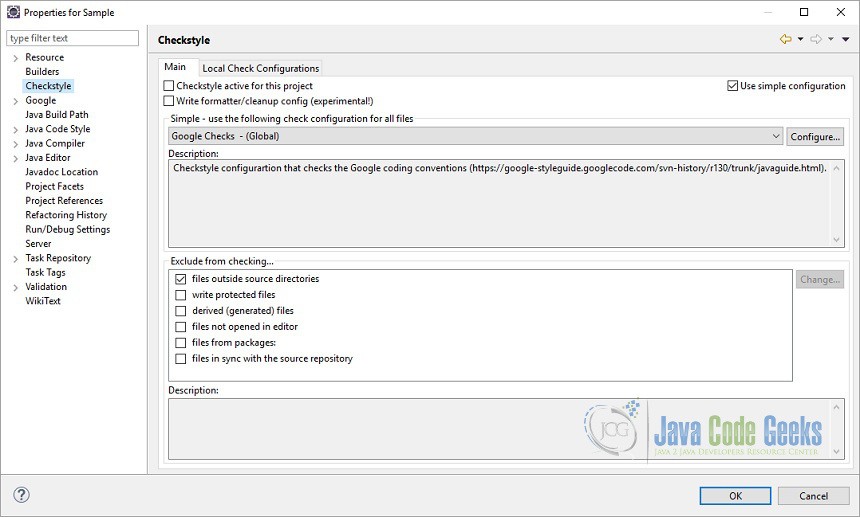Screen dimensions: 860x517
Task: Confirm with the OK button
Action: coord(735,496)
